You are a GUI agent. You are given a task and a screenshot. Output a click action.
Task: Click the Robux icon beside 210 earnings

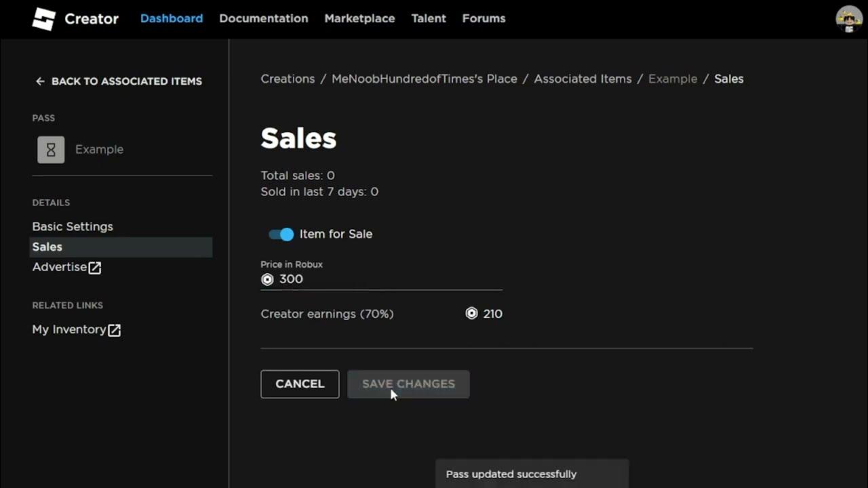pyautogui.click(x=472, y=314)
